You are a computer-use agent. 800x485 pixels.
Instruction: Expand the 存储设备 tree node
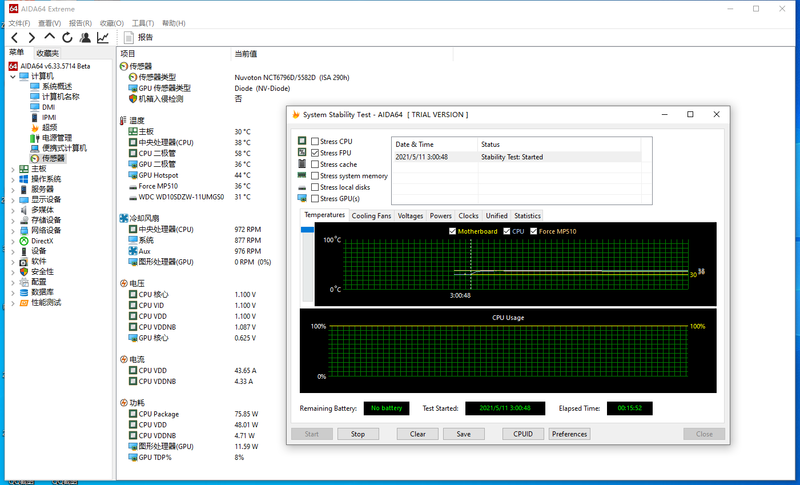(x=13, y=220)
